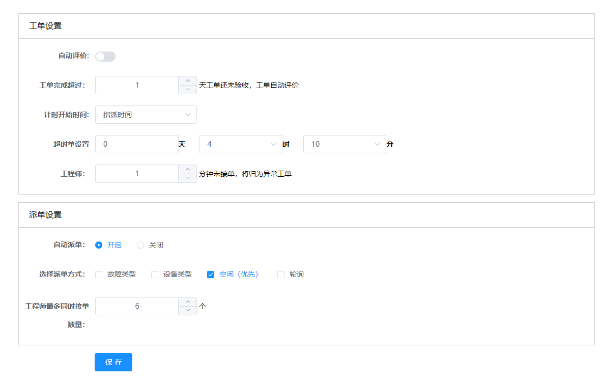Increase the 工程师 minutes stepper value

188,169
